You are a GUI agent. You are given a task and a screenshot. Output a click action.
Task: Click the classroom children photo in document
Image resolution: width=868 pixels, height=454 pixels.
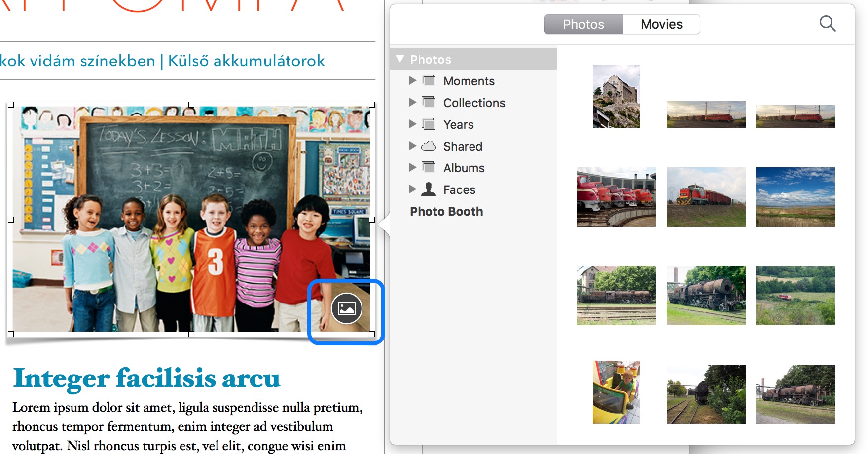coord(191,219)
